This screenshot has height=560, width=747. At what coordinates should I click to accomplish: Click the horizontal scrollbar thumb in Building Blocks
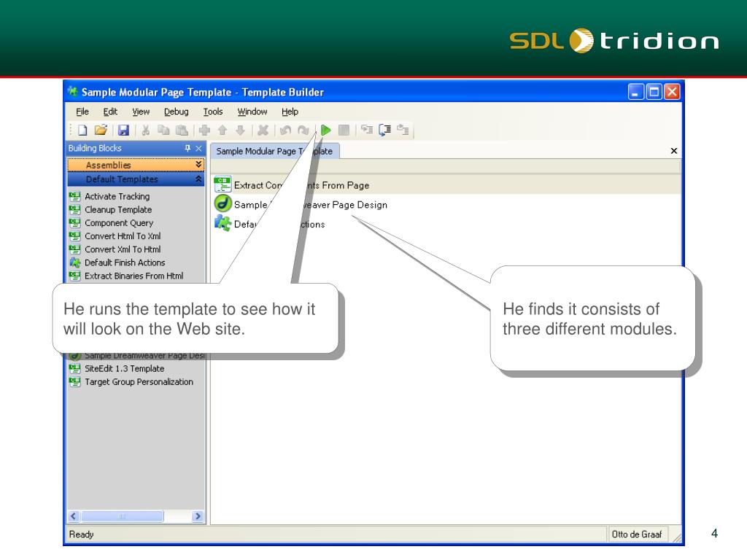(x=122, y=516)
